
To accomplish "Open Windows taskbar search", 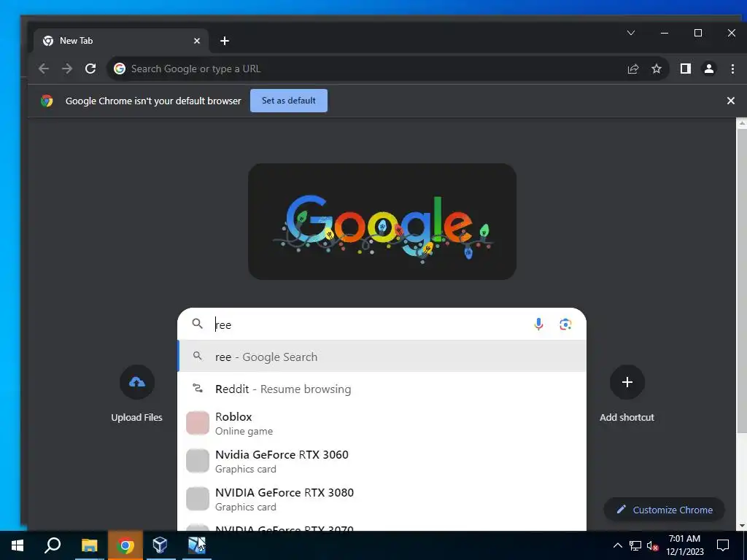I will point(53,545).
